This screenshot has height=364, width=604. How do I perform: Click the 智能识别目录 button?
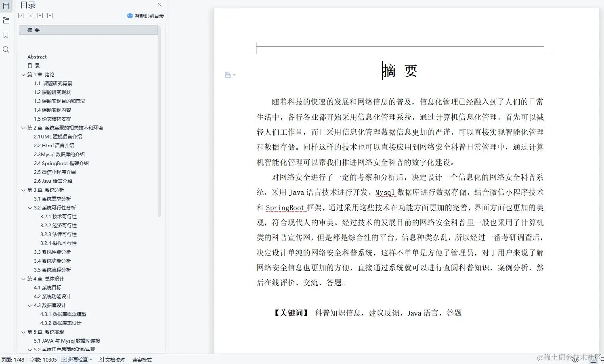point(145,16)
